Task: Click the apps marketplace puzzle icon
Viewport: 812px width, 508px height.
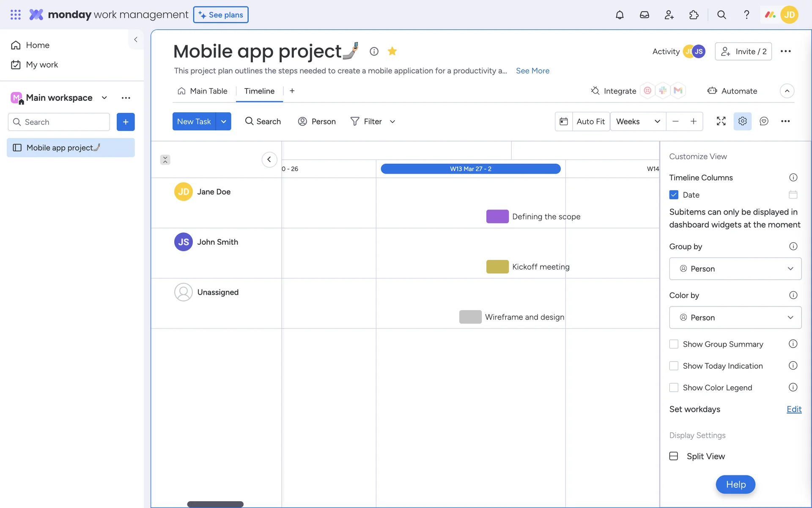Action: pyautogui.click(x=694, y=15)
